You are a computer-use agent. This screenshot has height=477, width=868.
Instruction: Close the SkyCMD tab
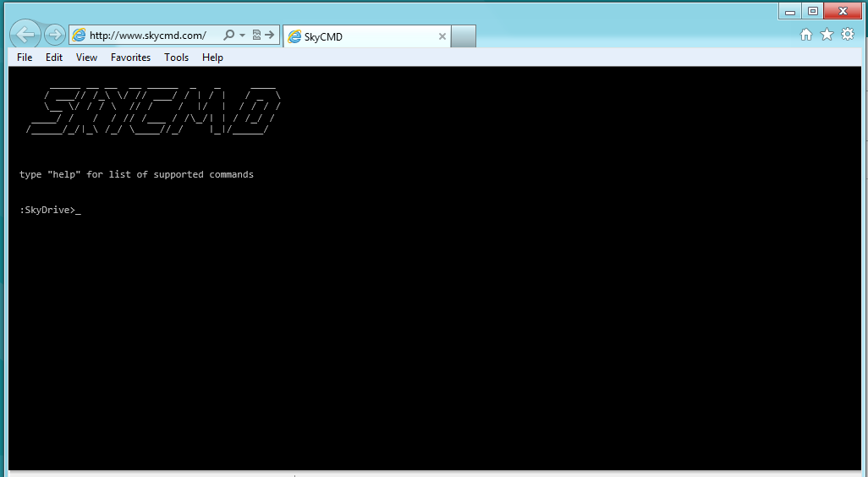coord(442,36)
